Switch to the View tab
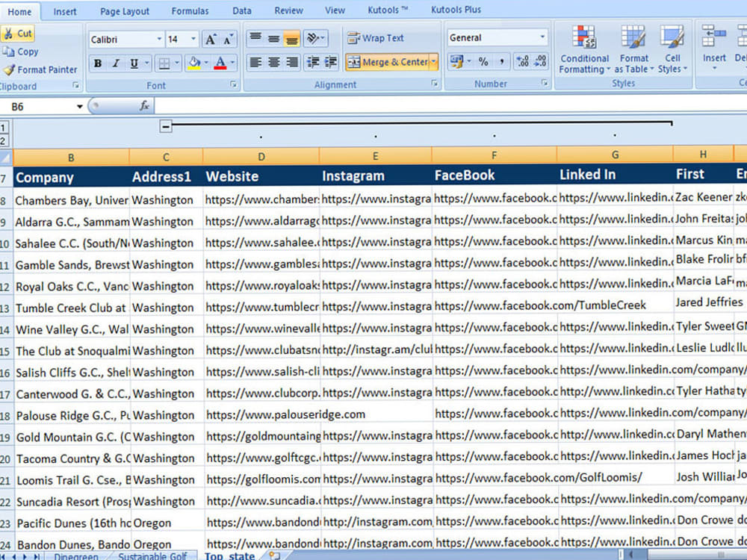Image resolution: width=747 pixels, height=560 pixels. [x=335, y=10]
